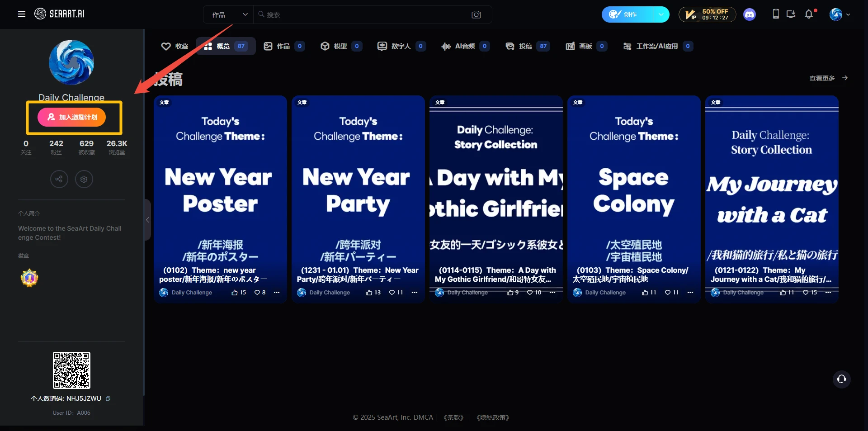Screen dimensions: 868x431
Task: Open the Discord community icon
Action: point(750,14)
